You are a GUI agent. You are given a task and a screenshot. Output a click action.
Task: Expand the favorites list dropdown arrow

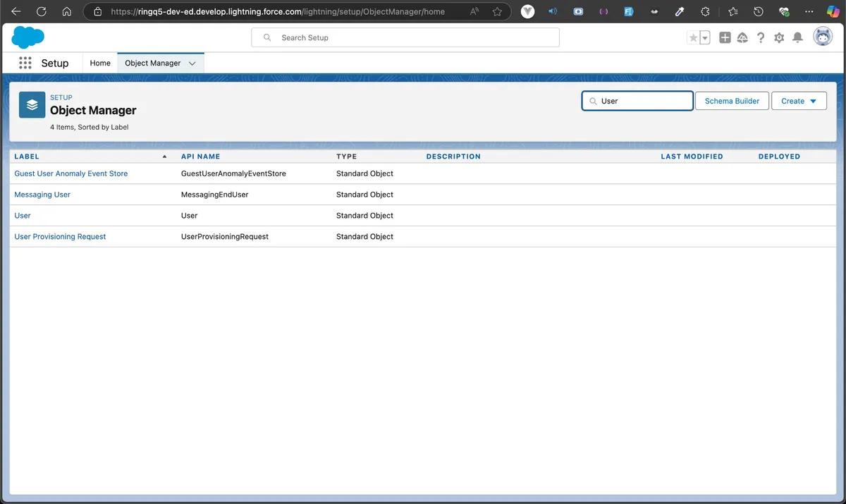[x=705, y=38]
